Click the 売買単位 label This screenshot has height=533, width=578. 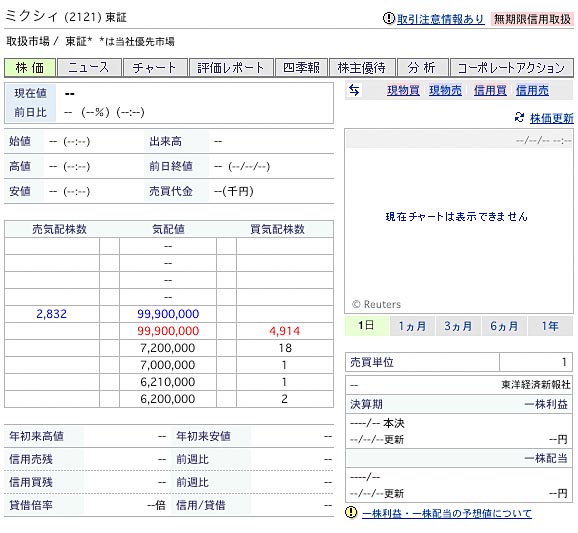(x=372, y=362)
